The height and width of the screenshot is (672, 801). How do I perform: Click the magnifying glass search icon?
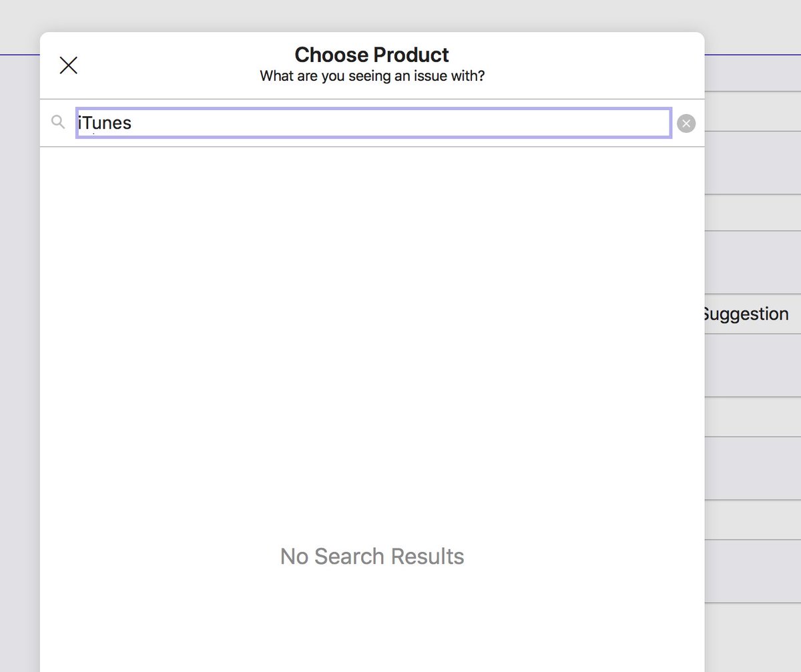click(58, 121)
